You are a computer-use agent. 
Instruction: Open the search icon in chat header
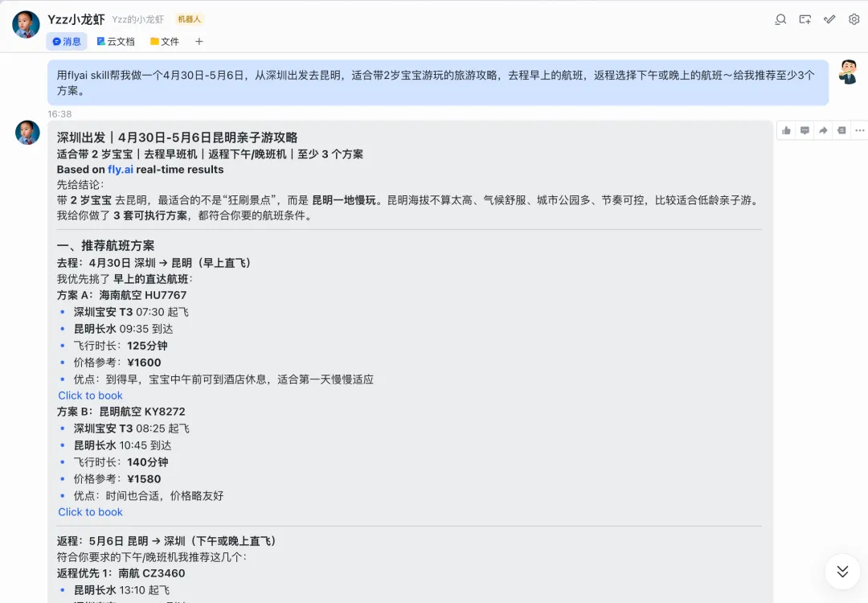[780, 20]
